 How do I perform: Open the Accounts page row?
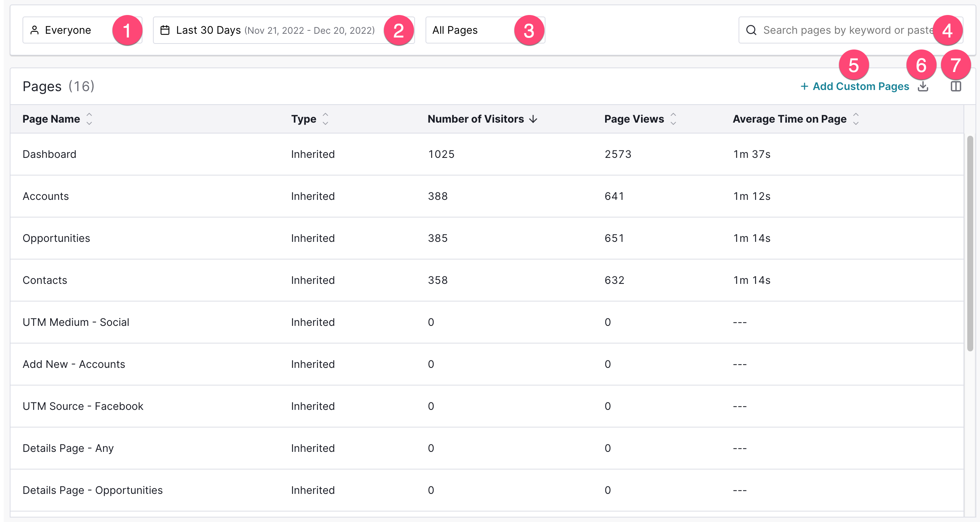point(487,196)
